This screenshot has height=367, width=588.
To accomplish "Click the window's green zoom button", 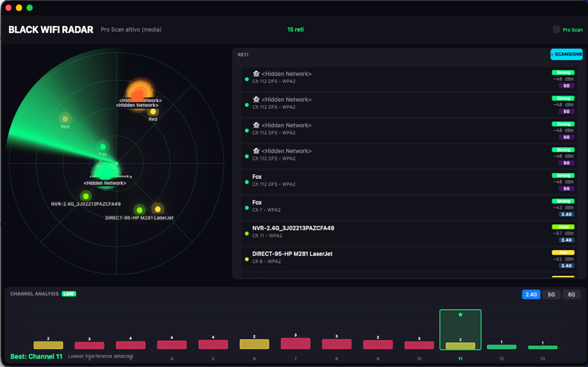I will [x=29, y=8].
